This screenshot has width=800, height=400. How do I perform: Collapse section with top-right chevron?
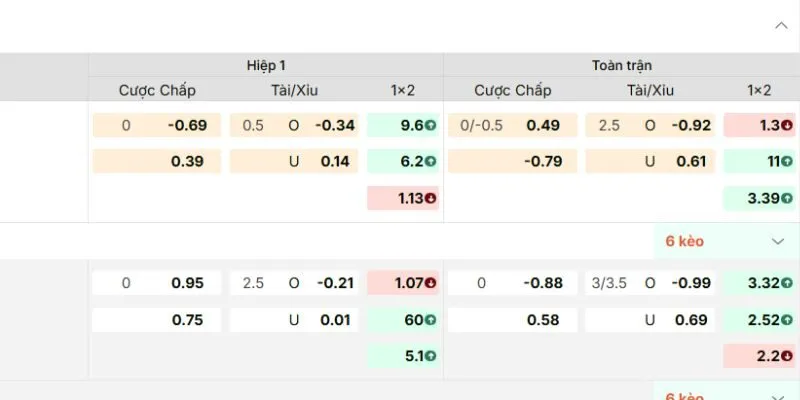click(780, 25)
